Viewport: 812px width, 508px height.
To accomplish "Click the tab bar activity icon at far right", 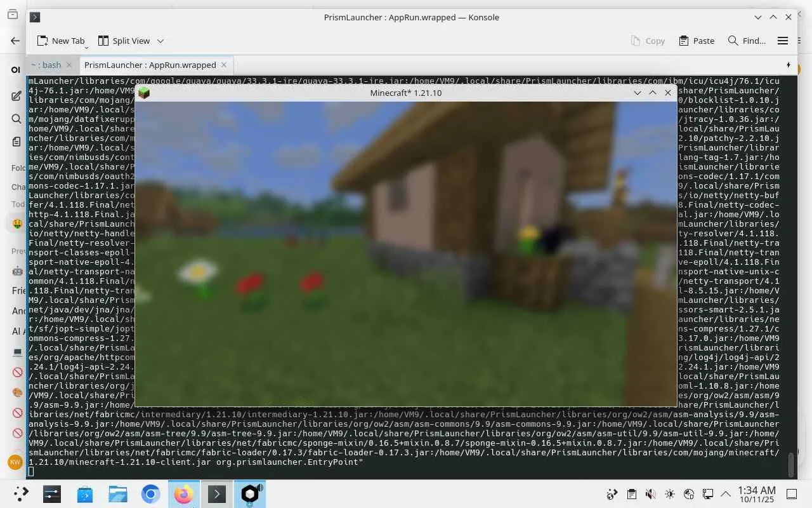I will click(789, 65).
